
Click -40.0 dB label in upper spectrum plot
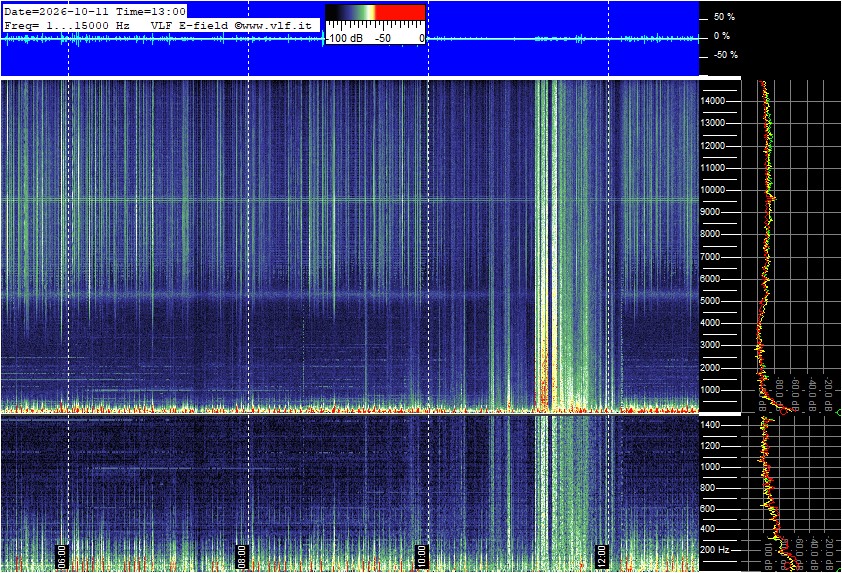pyautogui.click(x=812, y=394)
